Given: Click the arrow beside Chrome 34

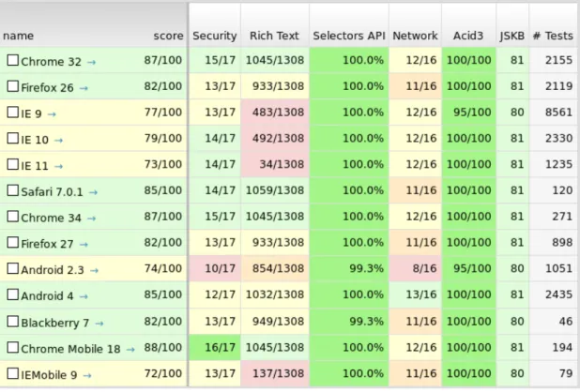Looking at the screenshot, I should click(91, 219).
